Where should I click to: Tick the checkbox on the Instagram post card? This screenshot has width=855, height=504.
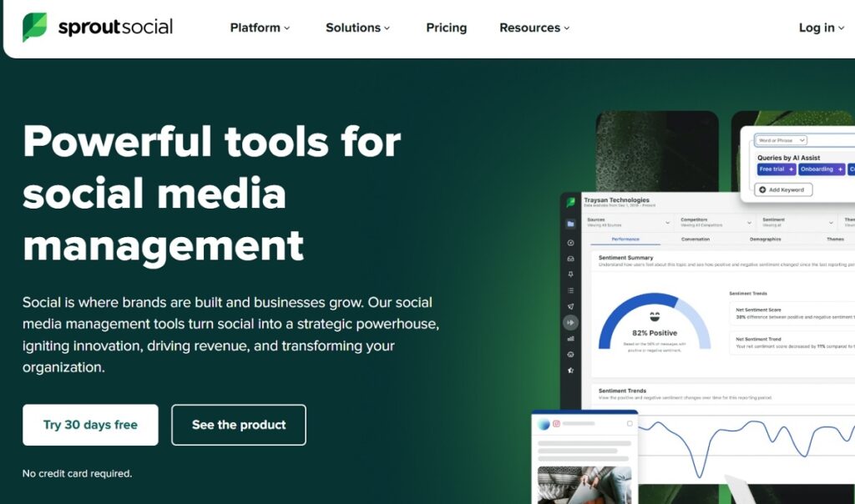[630, 423]
